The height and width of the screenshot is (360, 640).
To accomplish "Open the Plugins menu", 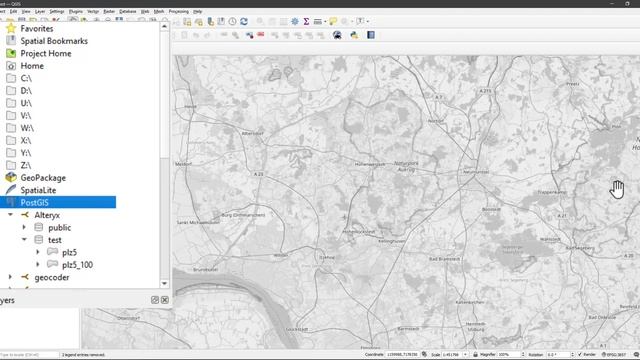I will click(76, 11).
